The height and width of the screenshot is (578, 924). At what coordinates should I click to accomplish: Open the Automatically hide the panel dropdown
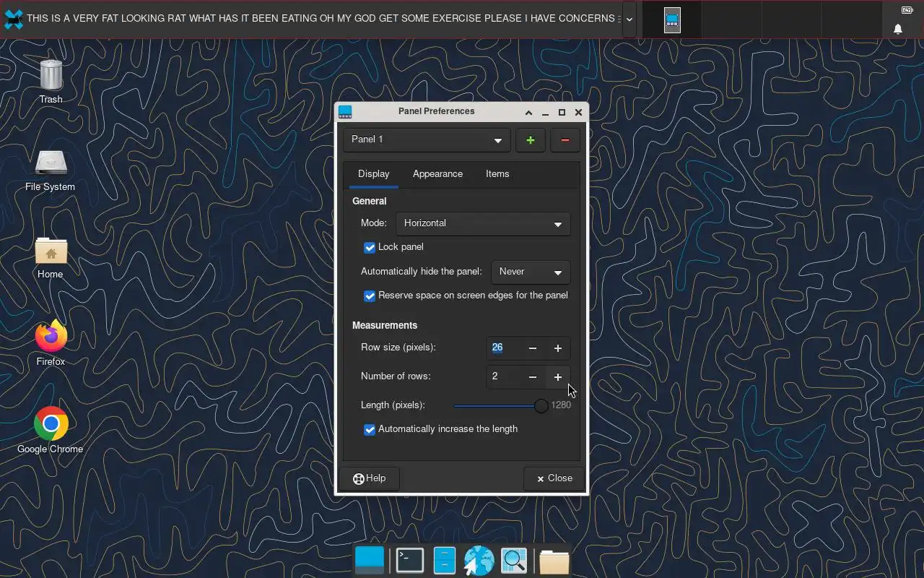pyautogui.click(x=531, y=272)
